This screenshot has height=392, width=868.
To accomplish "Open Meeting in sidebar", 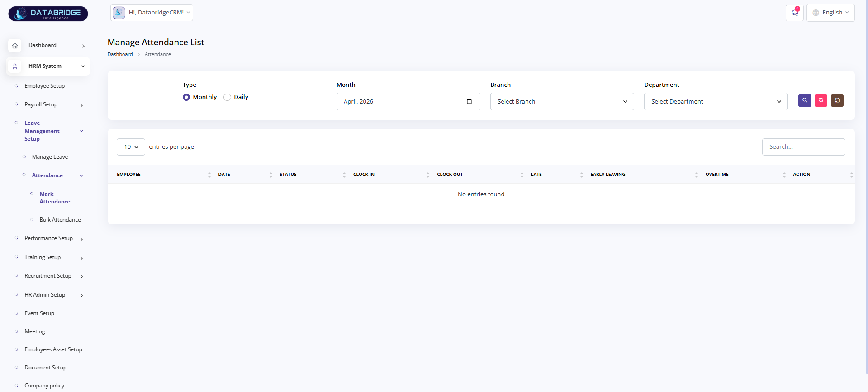I will (x=35, y=331).
